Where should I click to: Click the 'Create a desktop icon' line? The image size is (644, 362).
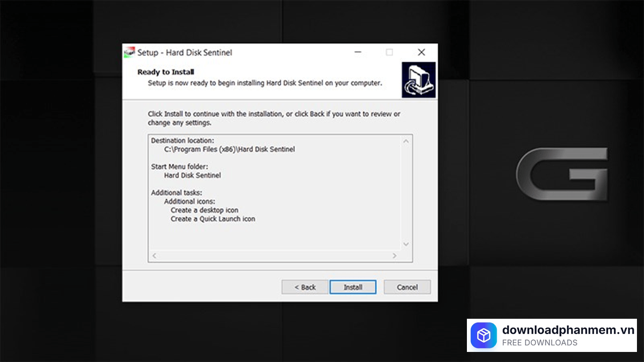[204, 210]
